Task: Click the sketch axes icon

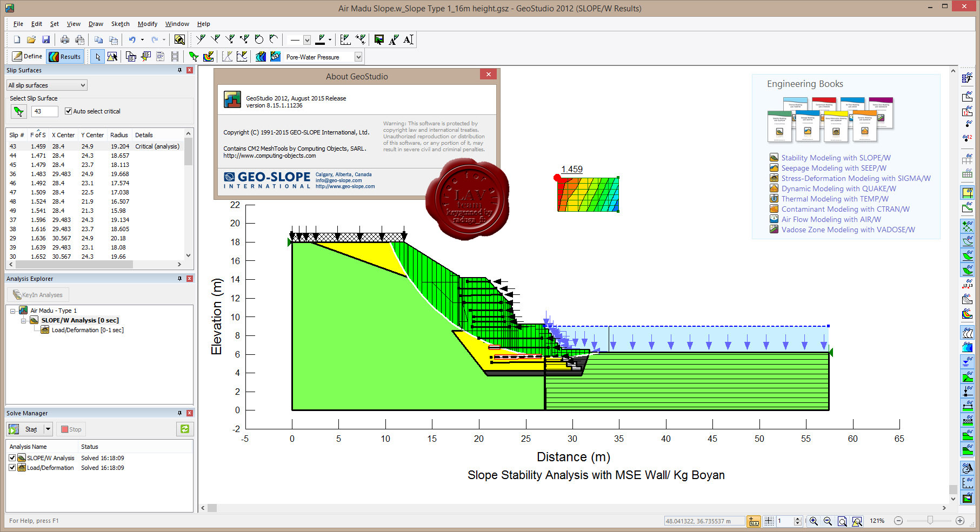Action: click(345, 39)
